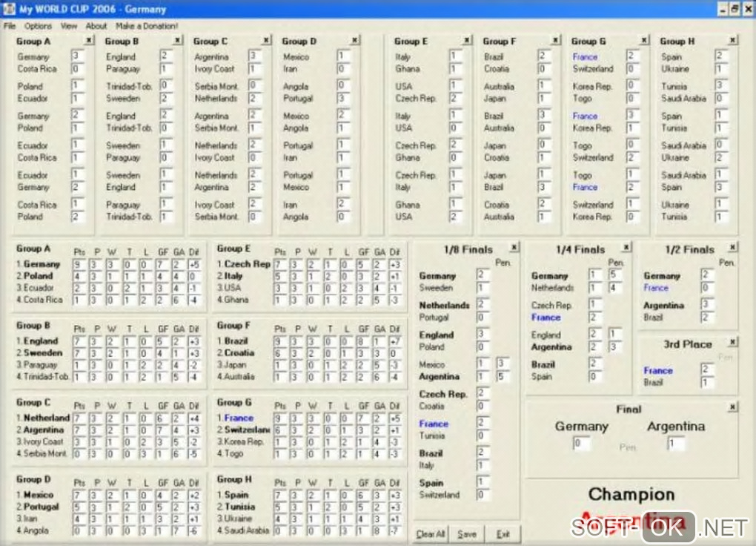Click Spain in Group H standings
The height and width of the screenshot is (546, 756).
(x=236, y=495)
